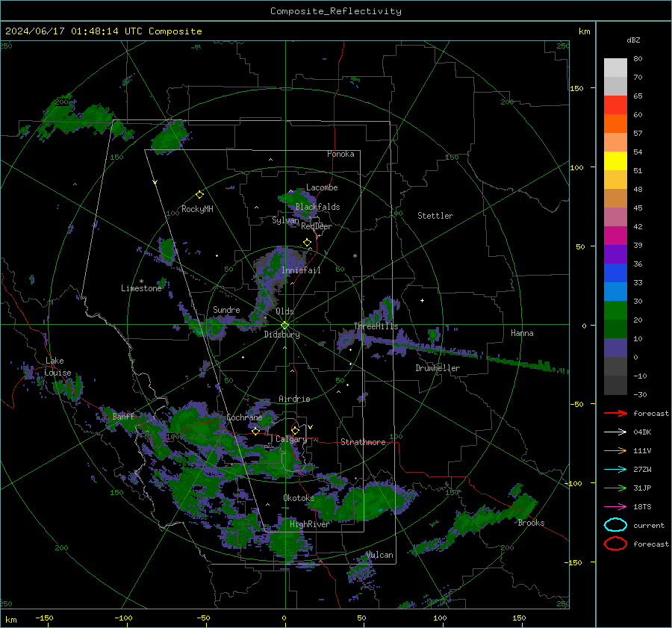Click the Olds city label
This screenshot has height=628, width=672.
coord(284,311)
